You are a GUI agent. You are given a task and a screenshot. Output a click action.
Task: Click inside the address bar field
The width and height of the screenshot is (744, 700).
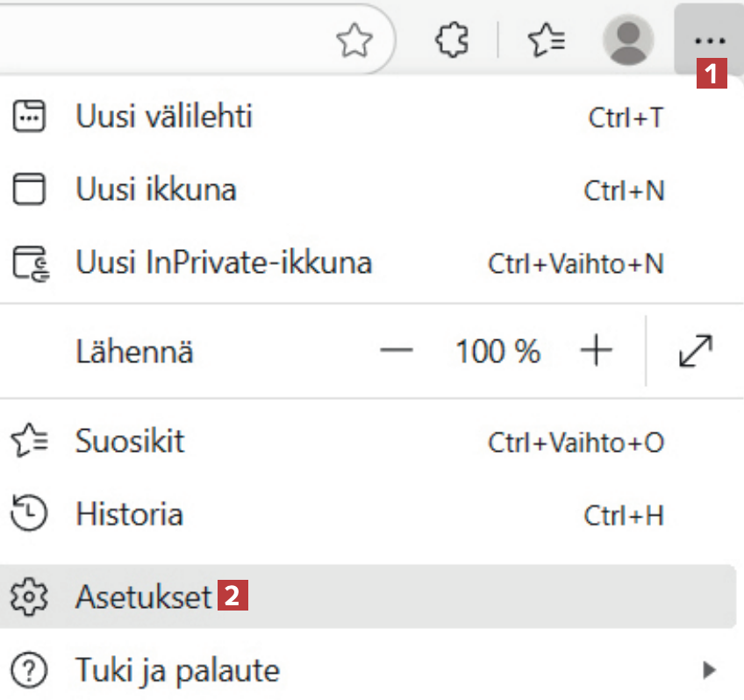(158, 41)
